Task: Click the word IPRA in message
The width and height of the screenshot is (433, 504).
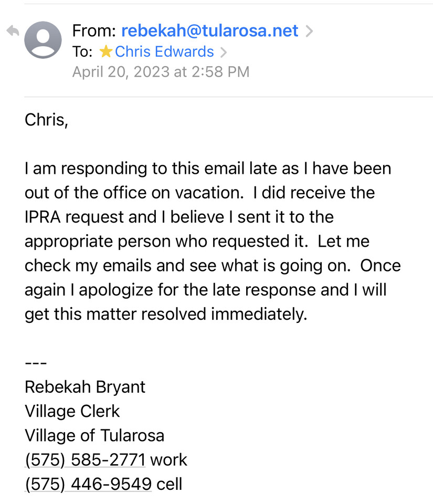Action: [43, 217]
